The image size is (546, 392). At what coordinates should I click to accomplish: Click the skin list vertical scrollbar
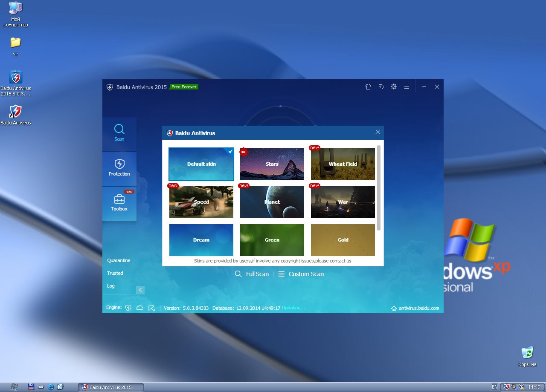tap(379, 188)
